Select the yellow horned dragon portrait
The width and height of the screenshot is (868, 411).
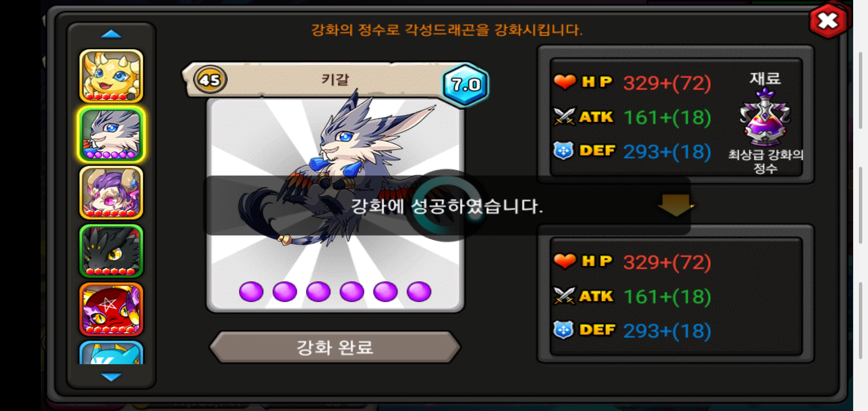click(x=111, y=76)
